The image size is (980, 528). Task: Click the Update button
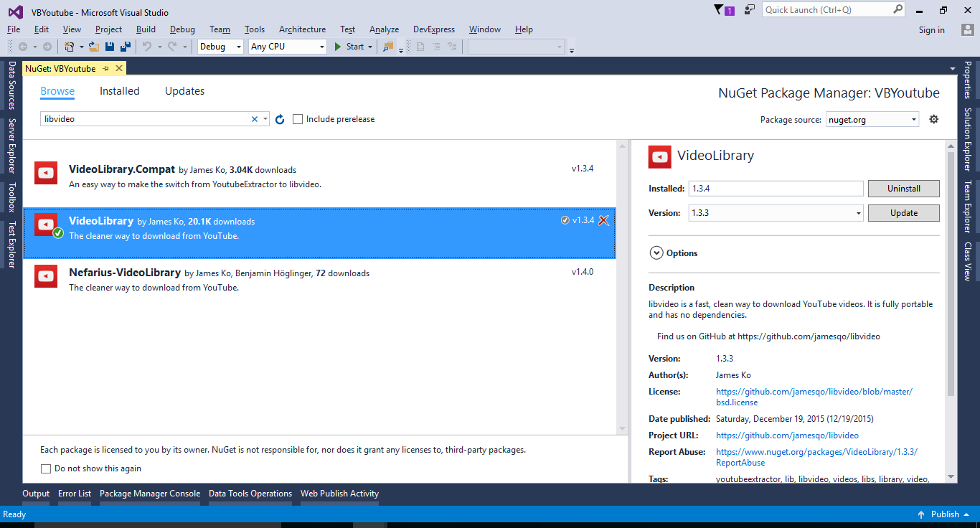(x=904, y=213)
